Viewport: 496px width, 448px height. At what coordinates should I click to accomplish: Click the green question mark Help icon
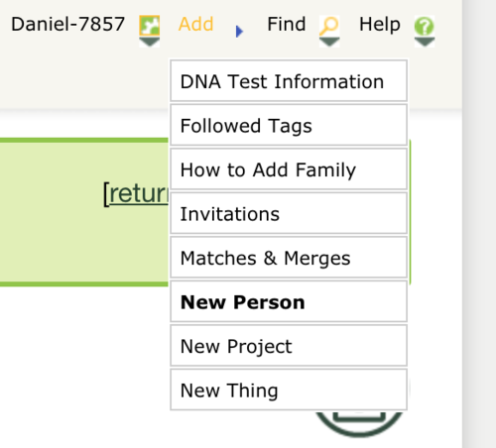[x=425, y=26]
